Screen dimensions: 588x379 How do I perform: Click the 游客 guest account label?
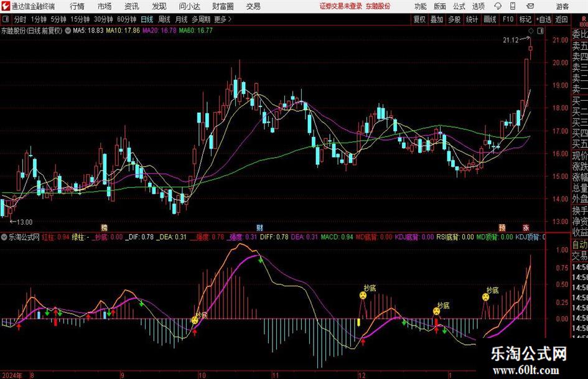click(x=562, y=6)
